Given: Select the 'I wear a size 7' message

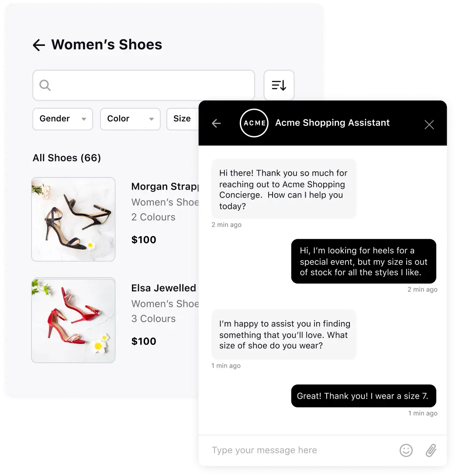Looking at the screenshot, I should pos(363,396).
